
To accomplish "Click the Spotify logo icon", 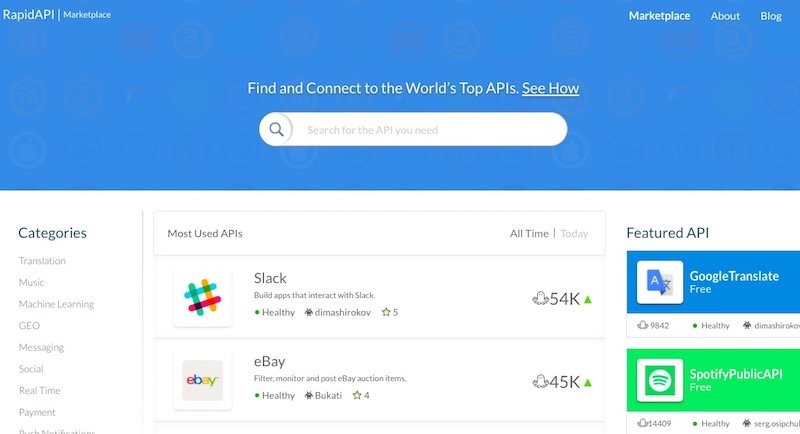I will [x=659, y=379].
